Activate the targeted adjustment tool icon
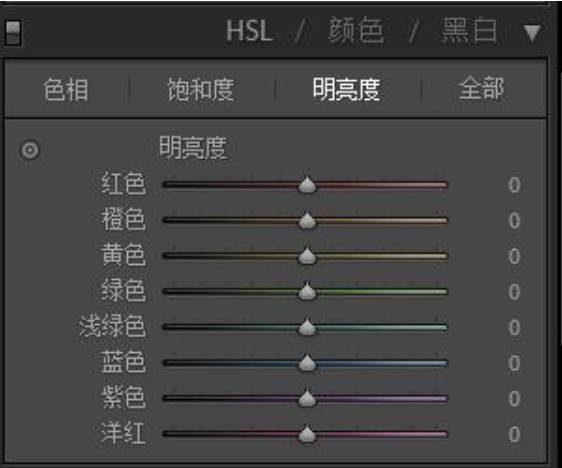Image resolution: width=562 pixels, height=468 pixels. (30, 150)
